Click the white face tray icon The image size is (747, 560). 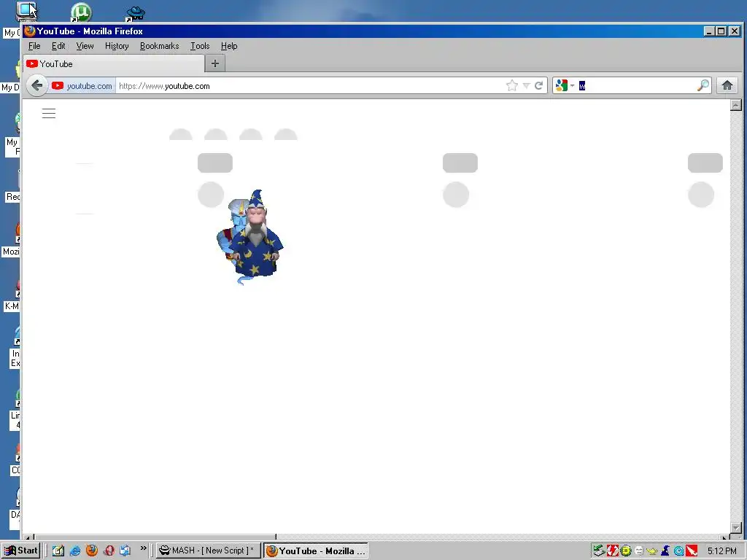tap(639, 551)
